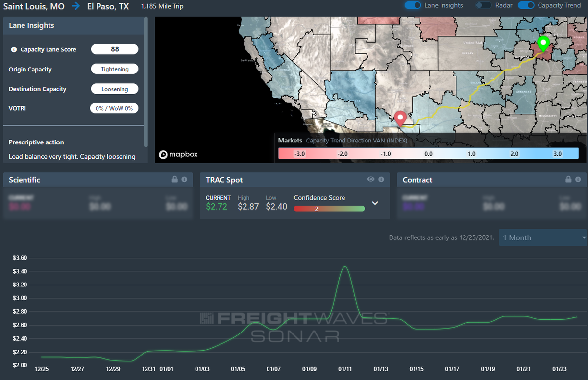The width and height of the screenshot is (588, 380).
Task: Click the Capacity Lane Score value 88
Action: tap(115, 49)
